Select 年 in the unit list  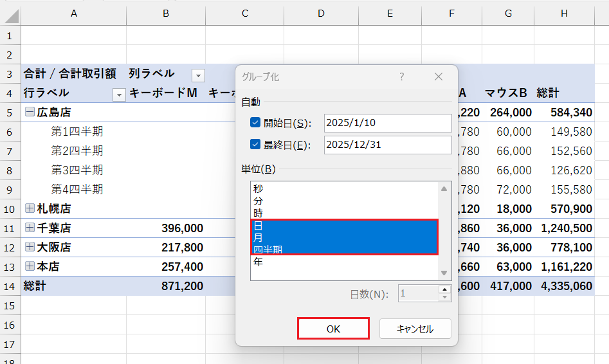click(x=259, y=262)
